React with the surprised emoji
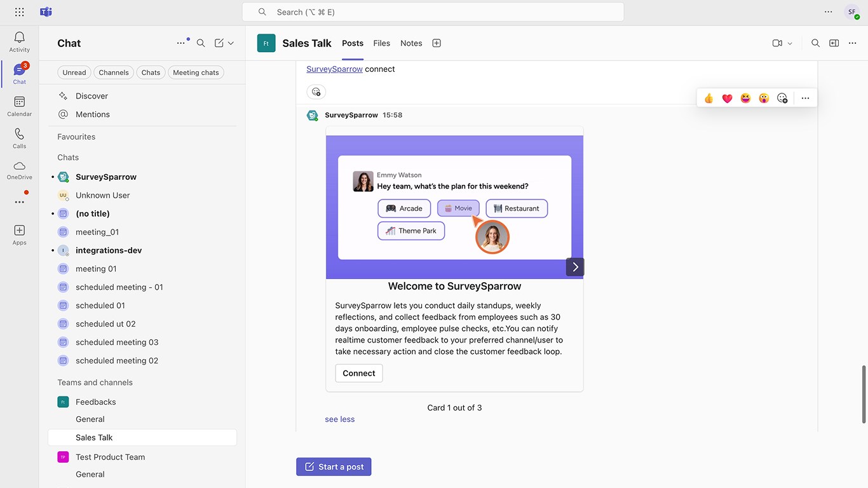This screenshot has width=868, height=488. (x=764, y=98)
